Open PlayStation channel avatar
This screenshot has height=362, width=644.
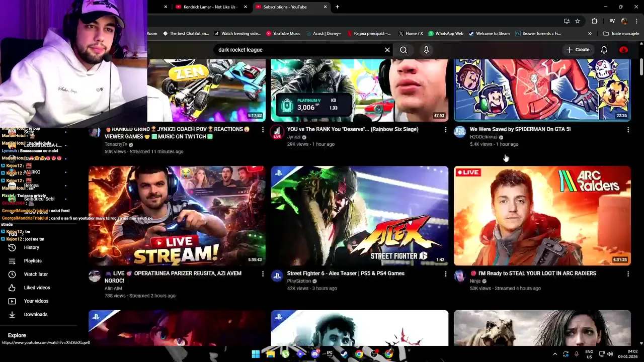tap(277, 276)
